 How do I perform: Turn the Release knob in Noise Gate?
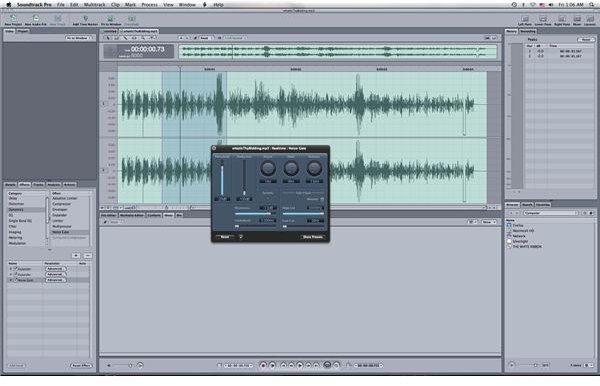pyautogui.click(x=314, y=168)
